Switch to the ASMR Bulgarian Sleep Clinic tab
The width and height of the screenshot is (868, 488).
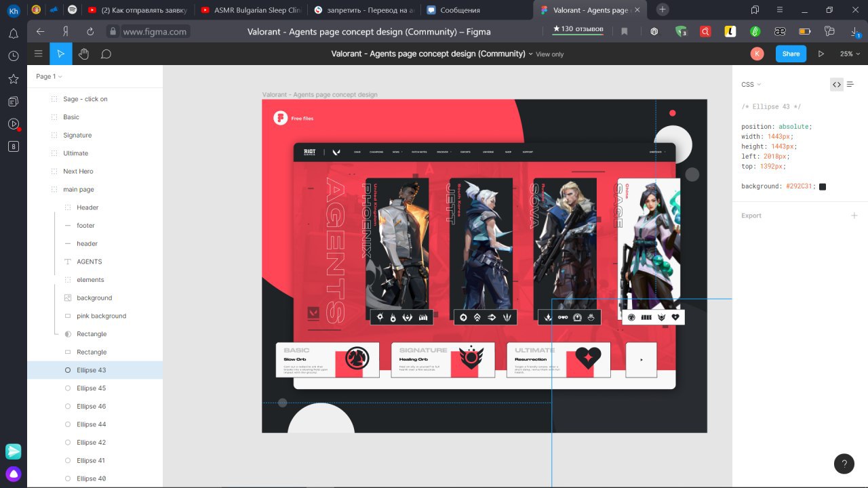click(251, 10)
